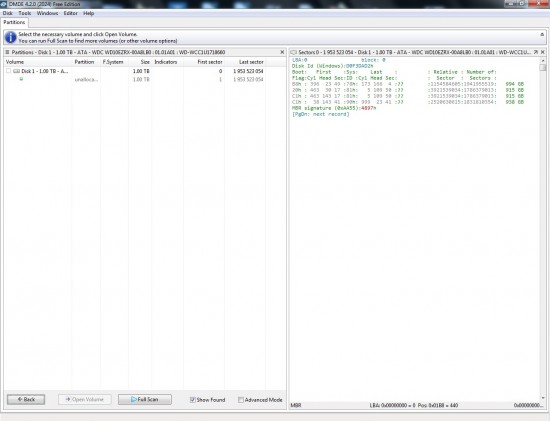Click the Sectors panel disk icon
Viewport: 550px width, 421px height.
(293, 52)
